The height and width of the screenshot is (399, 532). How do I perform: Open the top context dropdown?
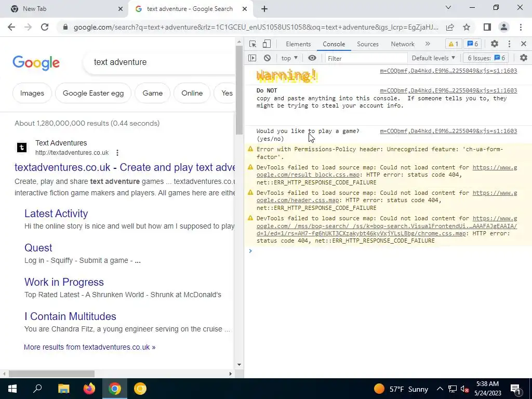click(289, 58)
